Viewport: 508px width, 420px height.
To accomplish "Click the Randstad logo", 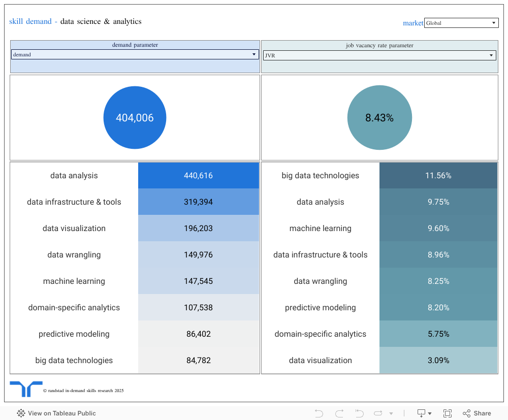I will pyautogui.click(x=26, y=389).
